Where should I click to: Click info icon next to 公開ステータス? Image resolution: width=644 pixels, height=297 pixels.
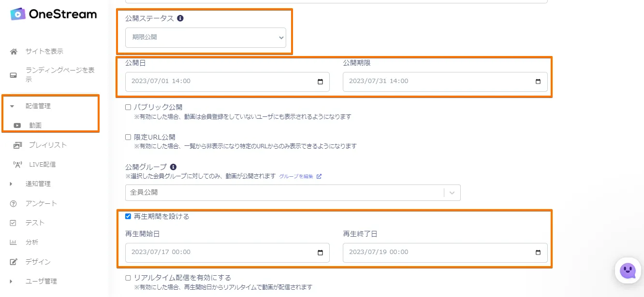[180, 18]
